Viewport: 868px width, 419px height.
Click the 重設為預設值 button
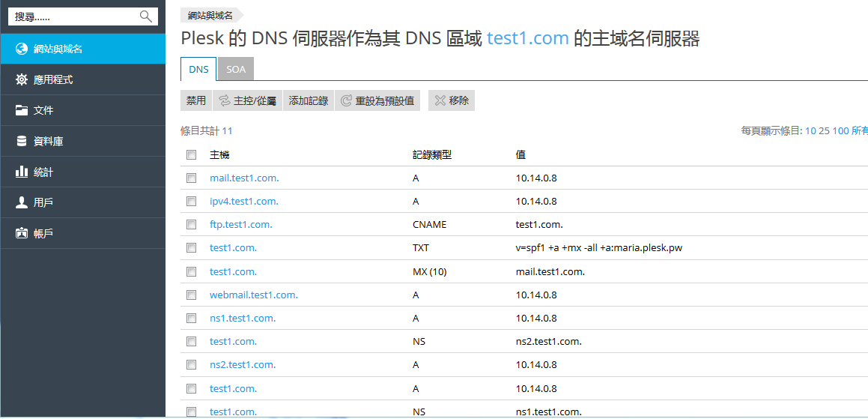tap(377, 100)
